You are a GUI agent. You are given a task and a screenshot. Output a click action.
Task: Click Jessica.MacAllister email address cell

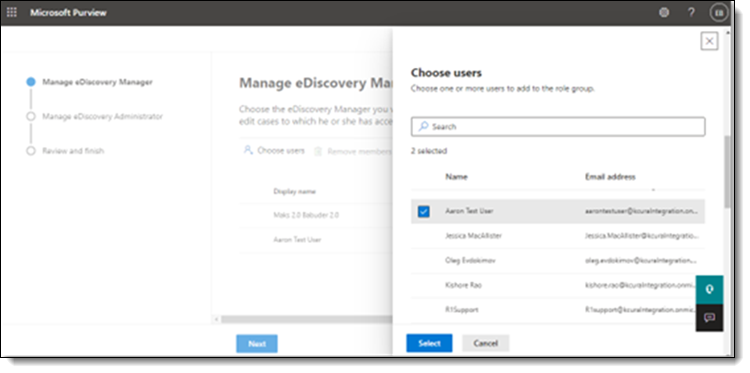(x=641, y=236)
